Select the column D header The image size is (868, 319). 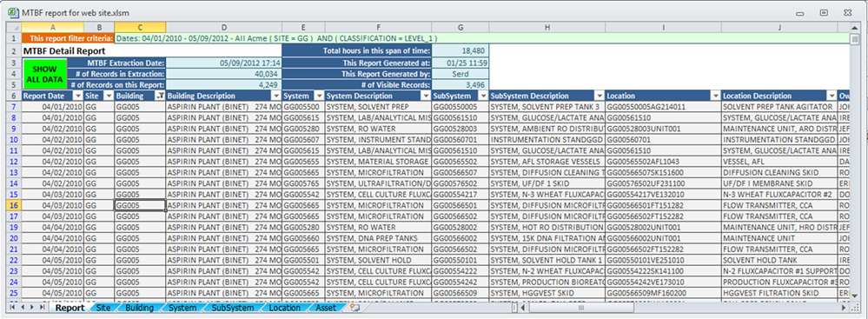tap(223, 27)
